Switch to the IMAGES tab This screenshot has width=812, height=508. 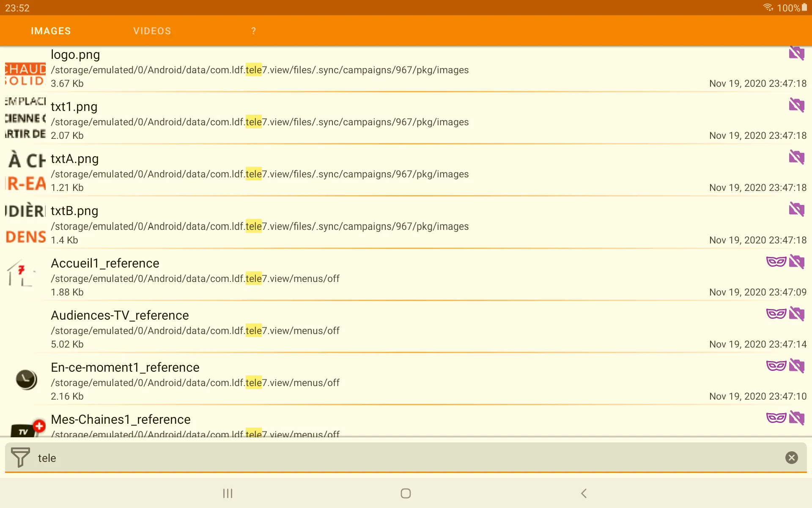pyautogui.click(x=51, y=31)
